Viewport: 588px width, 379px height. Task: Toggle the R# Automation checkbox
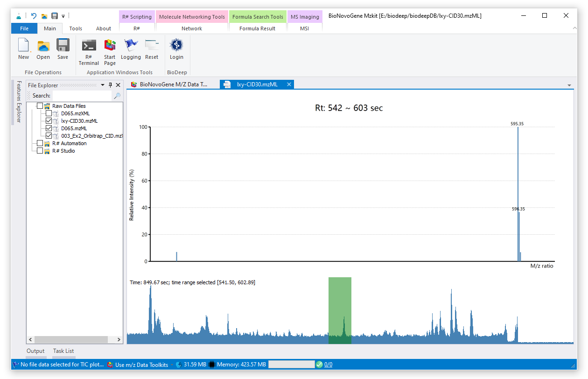coord(40,143)
